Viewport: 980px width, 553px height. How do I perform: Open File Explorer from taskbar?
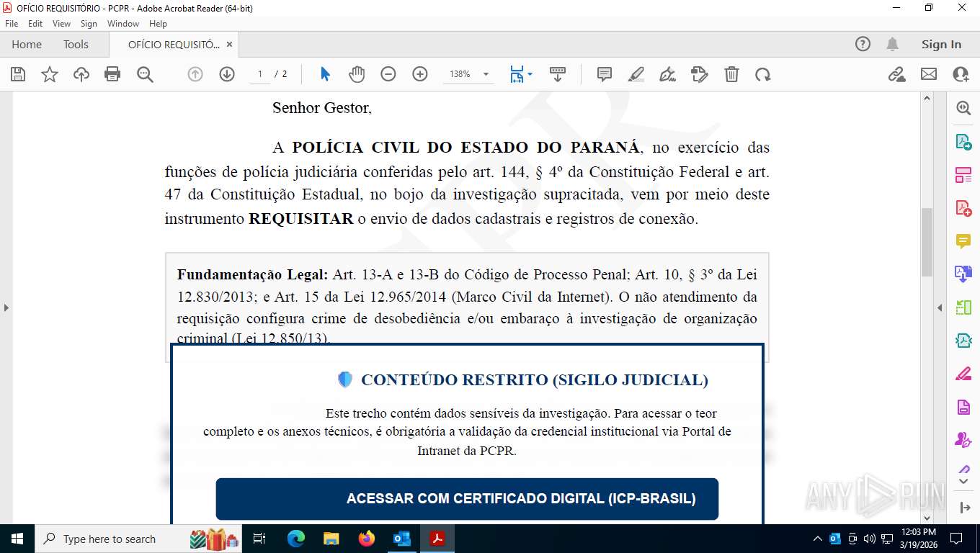pos(331,539)
